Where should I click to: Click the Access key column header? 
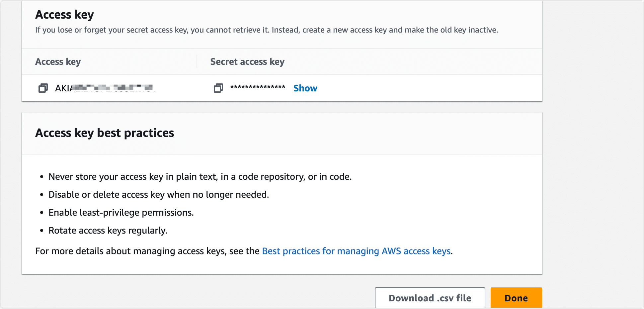coord(58,61)
